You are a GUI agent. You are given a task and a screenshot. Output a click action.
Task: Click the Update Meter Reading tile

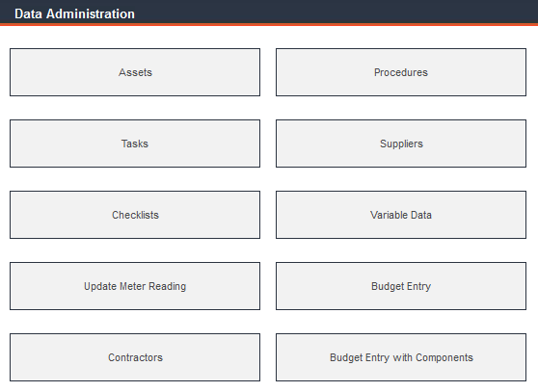(x=135, y=286)
